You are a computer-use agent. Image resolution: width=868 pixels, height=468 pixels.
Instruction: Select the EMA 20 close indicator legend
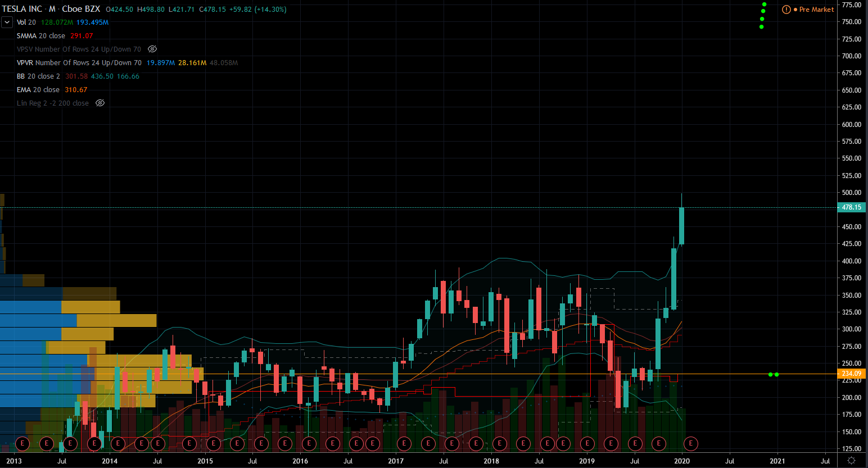tap(38, 90)
